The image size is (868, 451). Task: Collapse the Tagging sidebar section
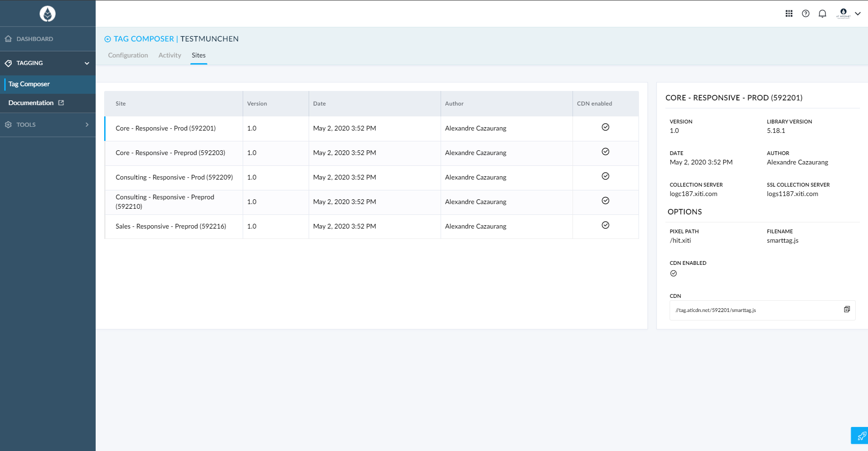[87, 63]
